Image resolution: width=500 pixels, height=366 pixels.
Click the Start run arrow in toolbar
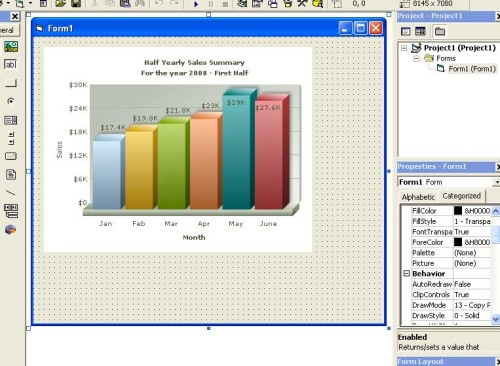(x=196, y=4)
